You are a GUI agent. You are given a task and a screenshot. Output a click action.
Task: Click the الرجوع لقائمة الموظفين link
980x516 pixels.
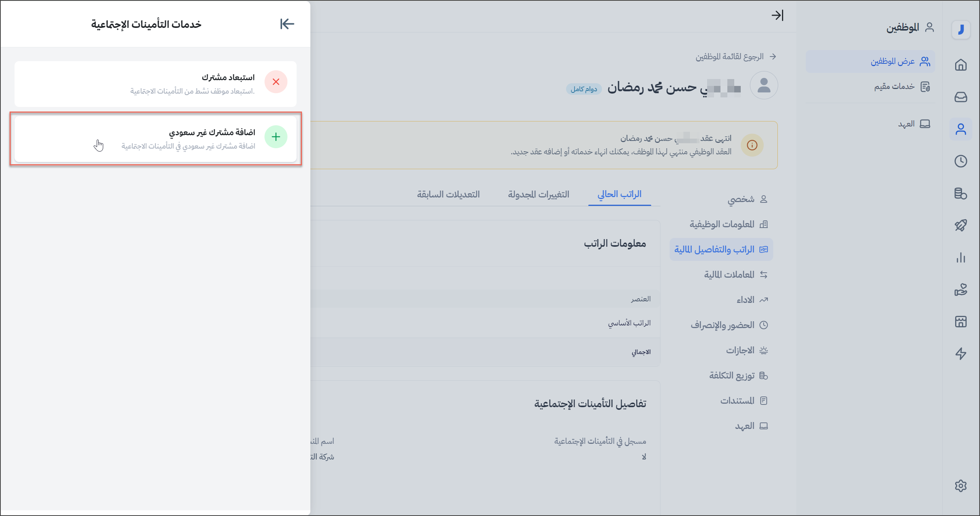coord(736,56)
